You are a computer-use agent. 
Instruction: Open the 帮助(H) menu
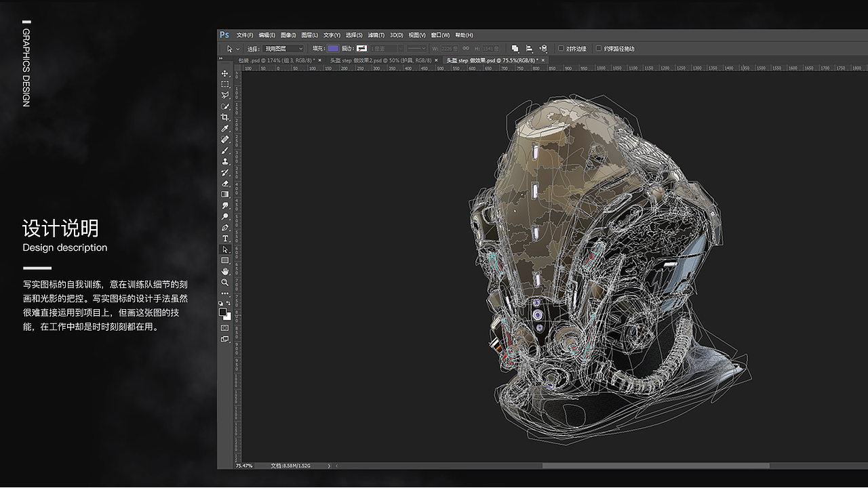point(464,35)
